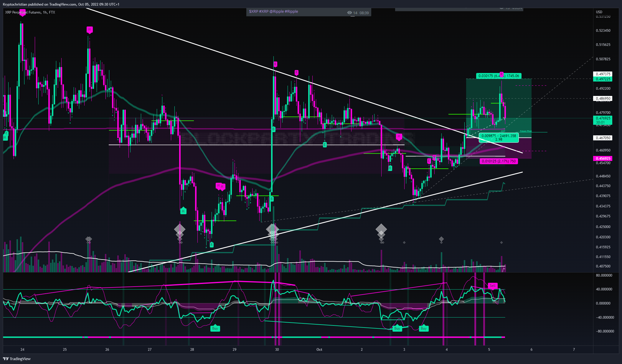Viewport: 622px width, 364px height.
Task: Click the tiny diamond marker on Oct 3
Action: click(404, 242)
